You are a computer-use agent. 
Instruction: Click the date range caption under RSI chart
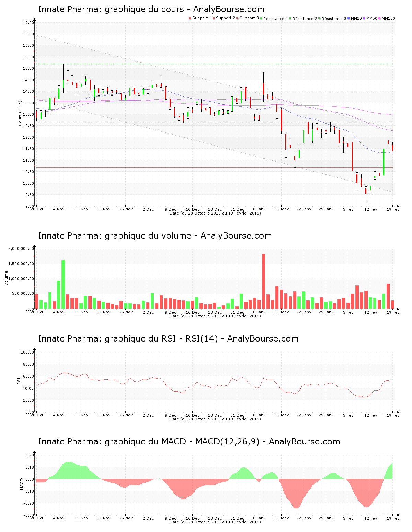215,419
